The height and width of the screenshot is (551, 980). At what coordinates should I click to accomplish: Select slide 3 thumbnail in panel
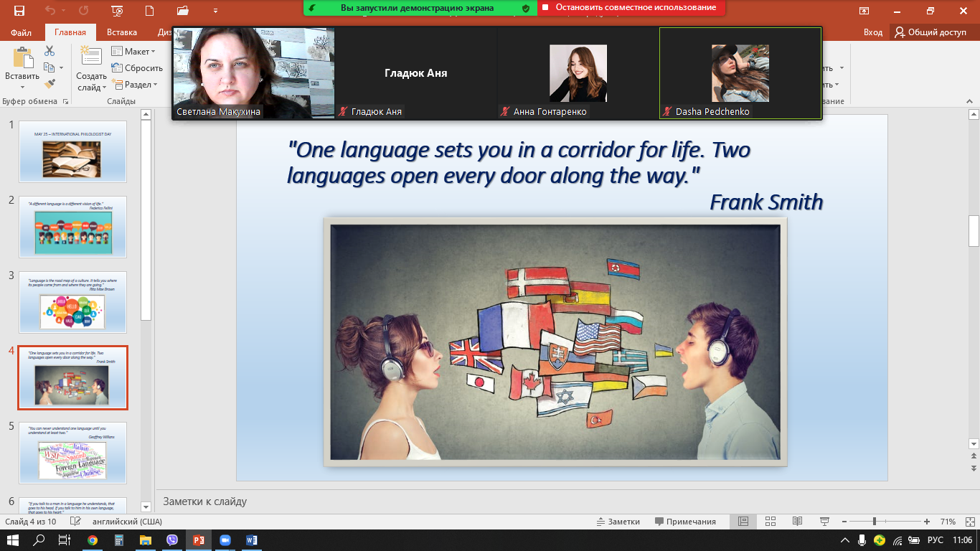72,302
